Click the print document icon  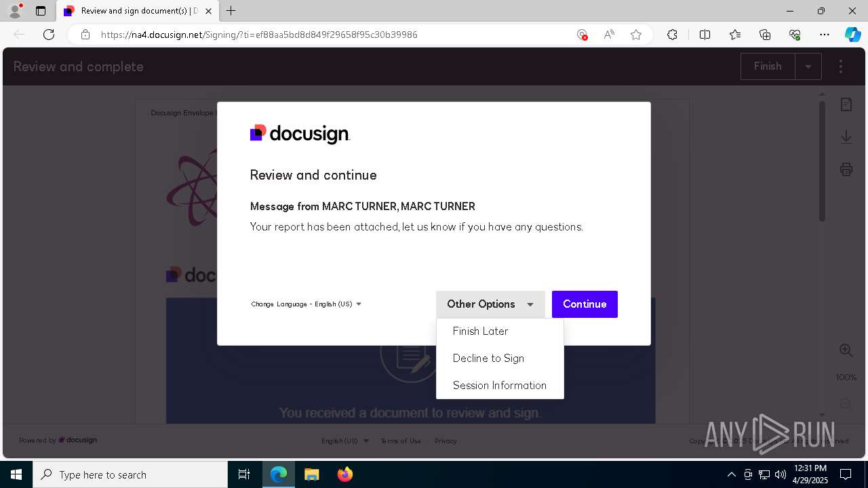(x=846, y=169)
